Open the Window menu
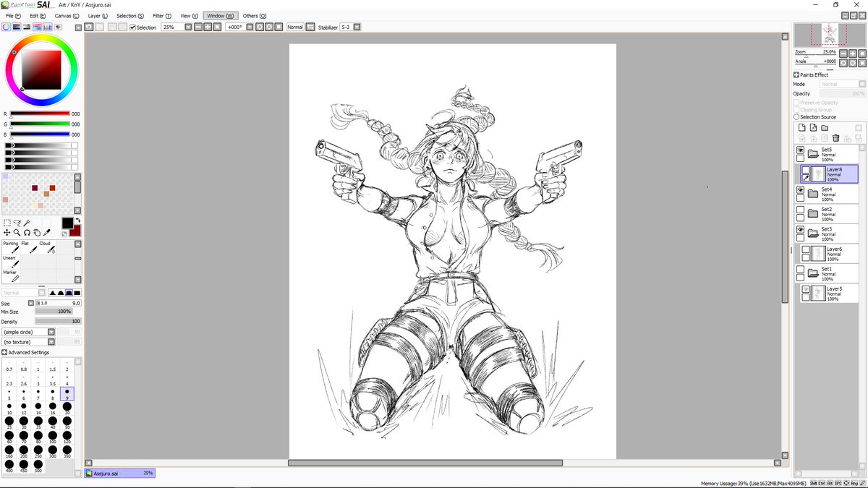Screen dimensions: 868x488 (219, 15)
